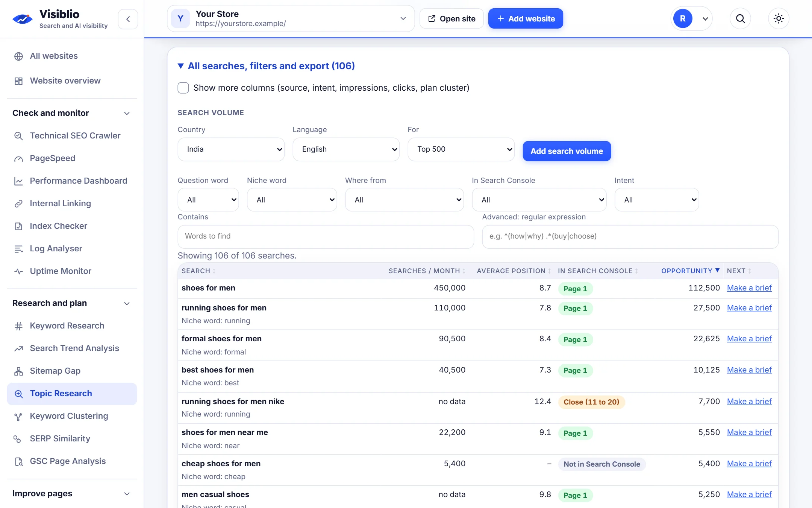The image size is (812, 508).
Task: Click the Index Checker document icon
Action: click(18, 226)
